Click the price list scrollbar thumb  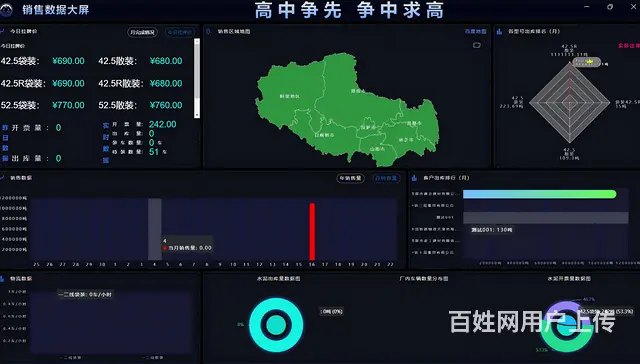(x=197, y=71)
